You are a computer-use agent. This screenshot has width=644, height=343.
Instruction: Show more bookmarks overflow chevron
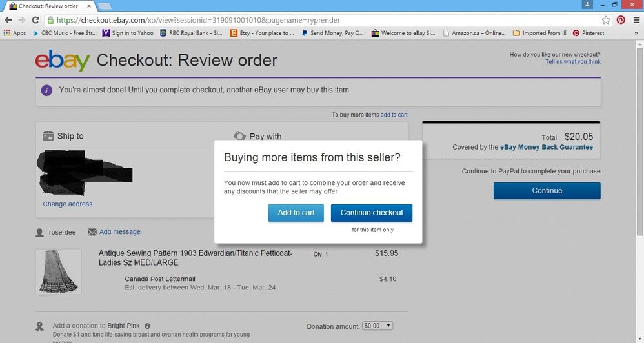(x=636, y=33)
